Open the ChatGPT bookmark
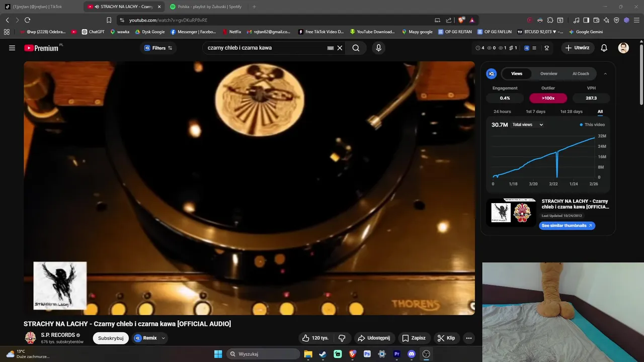 (x=93, y=32)
